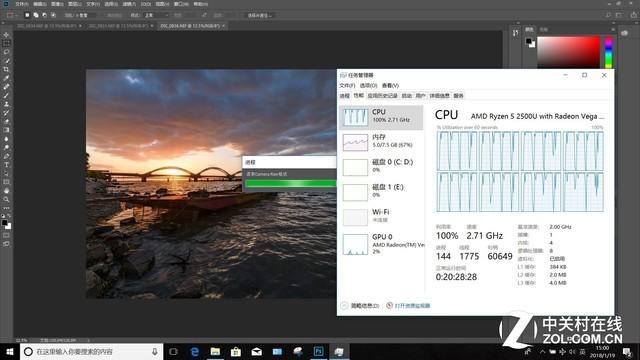This screenshot has height=360, width=640.
Task: Select the History Brush tool
Action: pos(6,113)
